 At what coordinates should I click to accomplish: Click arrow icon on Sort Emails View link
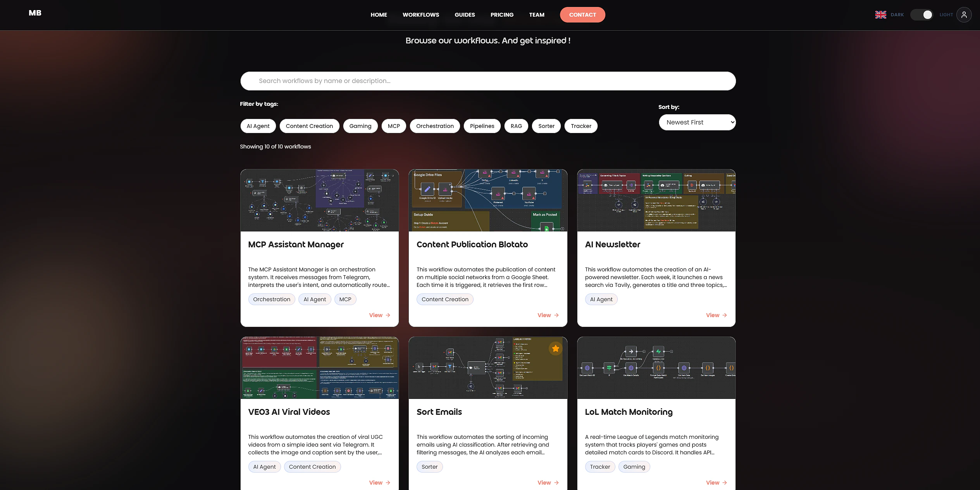click(556, 483)
